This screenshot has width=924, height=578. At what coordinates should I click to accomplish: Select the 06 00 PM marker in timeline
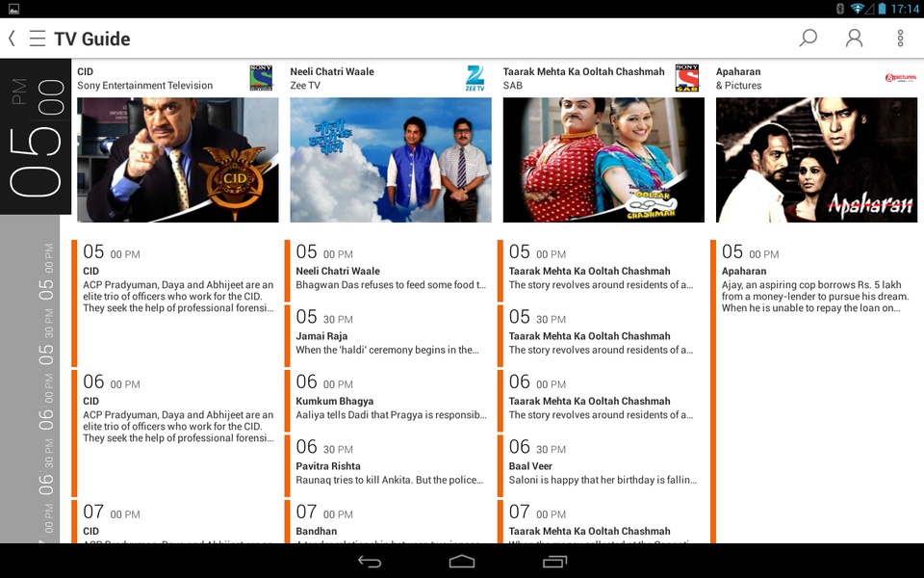pyautogui.click(x=46, y=403)
